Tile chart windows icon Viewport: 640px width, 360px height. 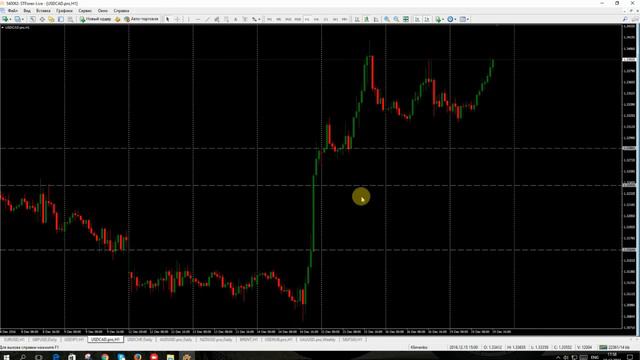[406, 19]
